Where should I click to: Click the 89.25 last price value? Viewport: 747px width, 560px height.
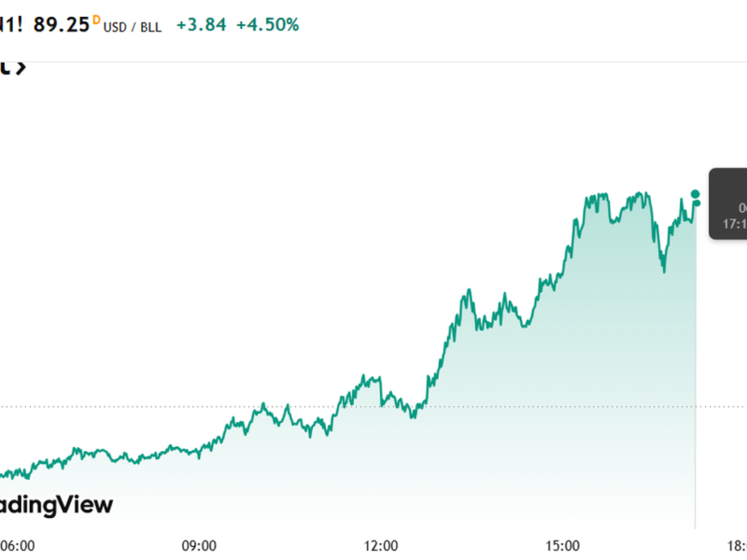coord(61,25)
